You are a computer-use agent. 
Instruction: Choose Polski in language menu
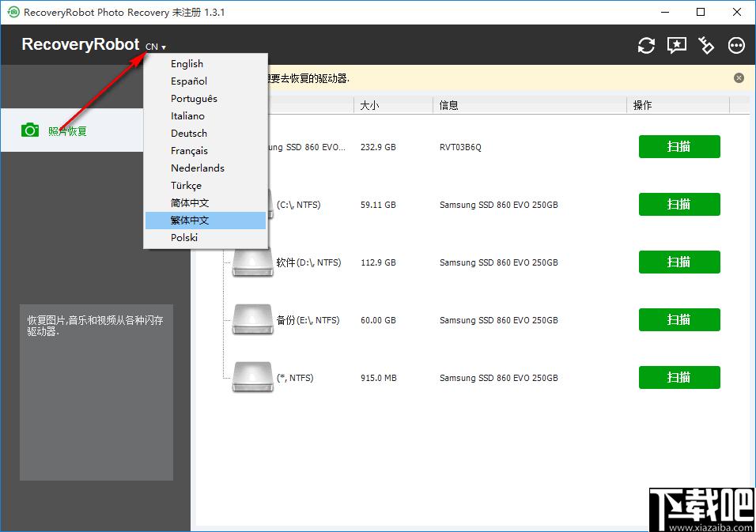pos(206,238)
